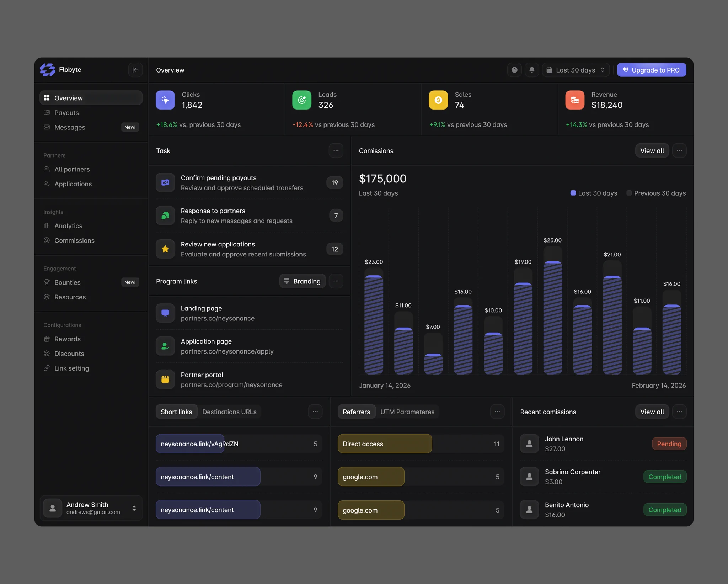Open Bounties in the sidebar
Viewport: 728px width, 584px height.
[x=91, y=282]
